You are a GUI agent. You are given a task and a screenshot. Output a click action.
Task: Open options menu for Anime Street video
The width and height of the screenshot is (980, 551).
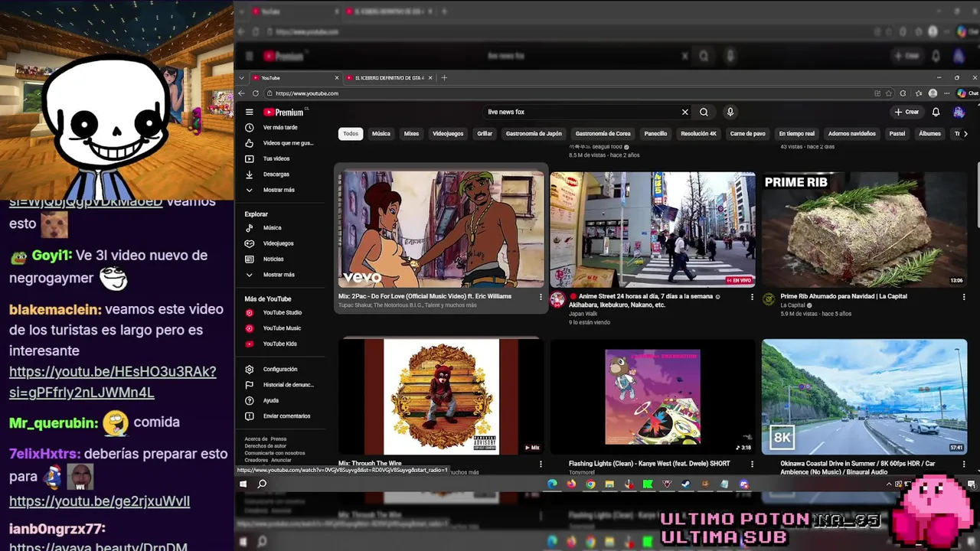[x=752, y=297]
